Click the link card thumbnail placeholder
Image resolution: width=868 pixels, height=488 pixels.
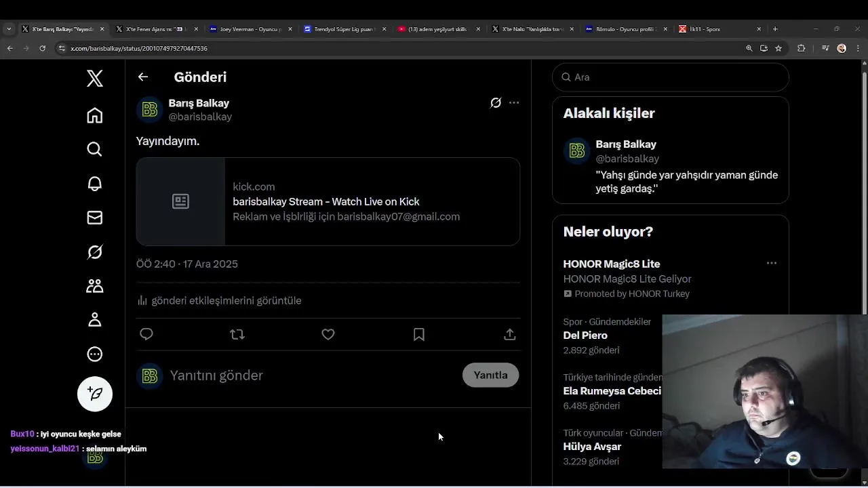[x=180, y=201]
